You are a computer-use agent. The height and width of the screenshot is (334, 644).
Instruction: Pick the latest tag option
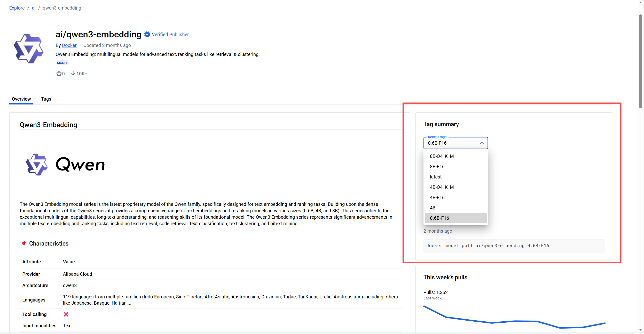(436, 177)
